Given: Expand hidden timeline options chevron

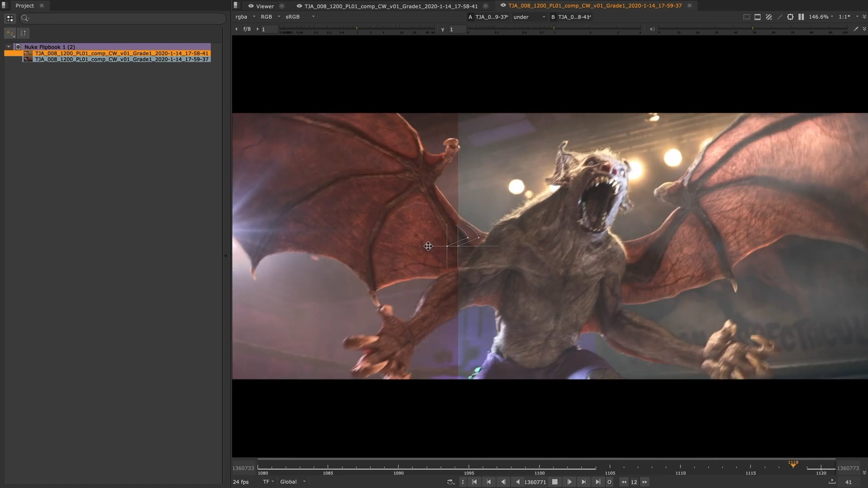Looking at the screenshot, I should [x=864, y=472].
